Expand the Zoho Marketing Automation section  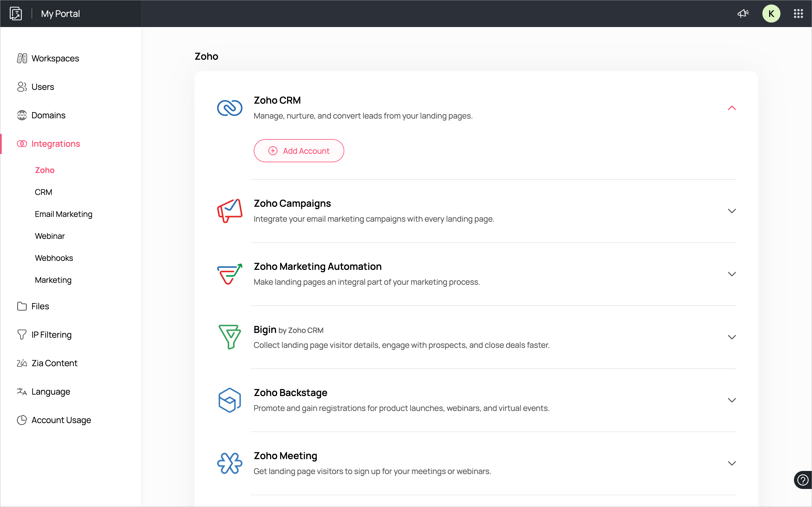click(731, 274)
